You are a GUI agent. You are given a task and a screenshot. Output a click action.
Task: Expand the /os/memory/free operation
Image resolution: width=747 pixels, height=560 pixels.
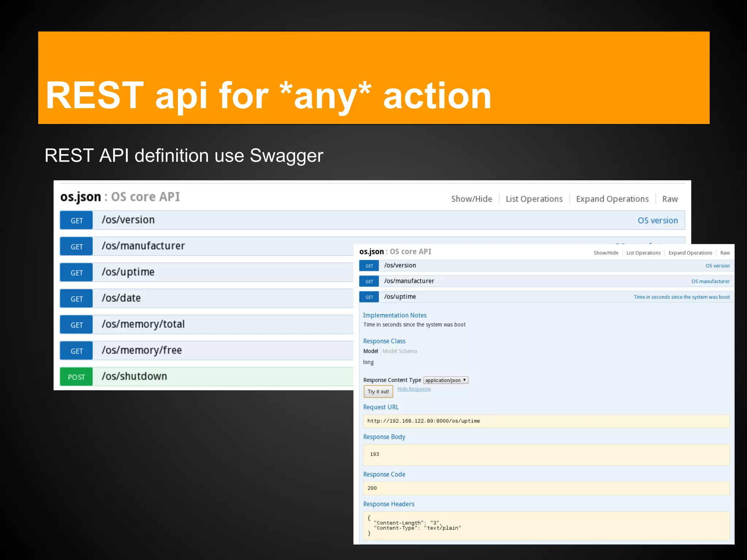click(142, 350)
